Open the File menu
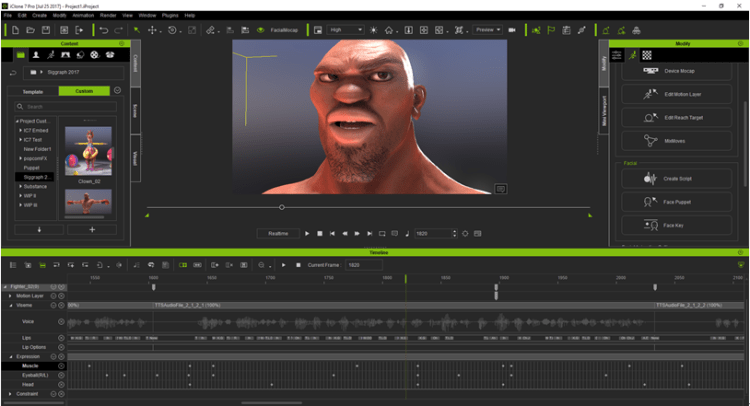Screen dimensions: 750x406 coord(8,15)
